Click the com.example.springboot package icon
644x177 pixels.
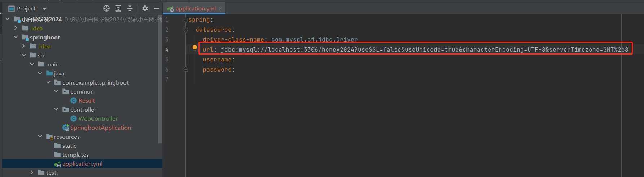[x=57, y=82]
